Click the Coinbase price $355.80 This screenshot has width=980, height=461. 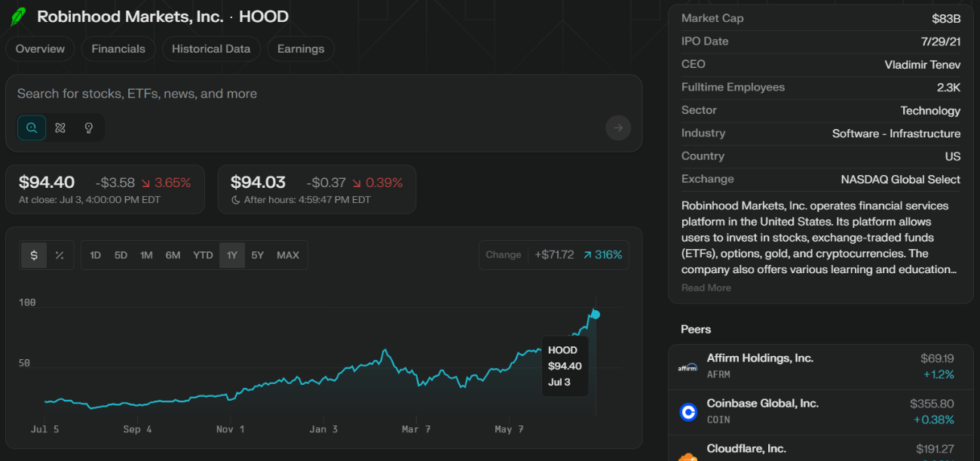[x=932, y=404]
